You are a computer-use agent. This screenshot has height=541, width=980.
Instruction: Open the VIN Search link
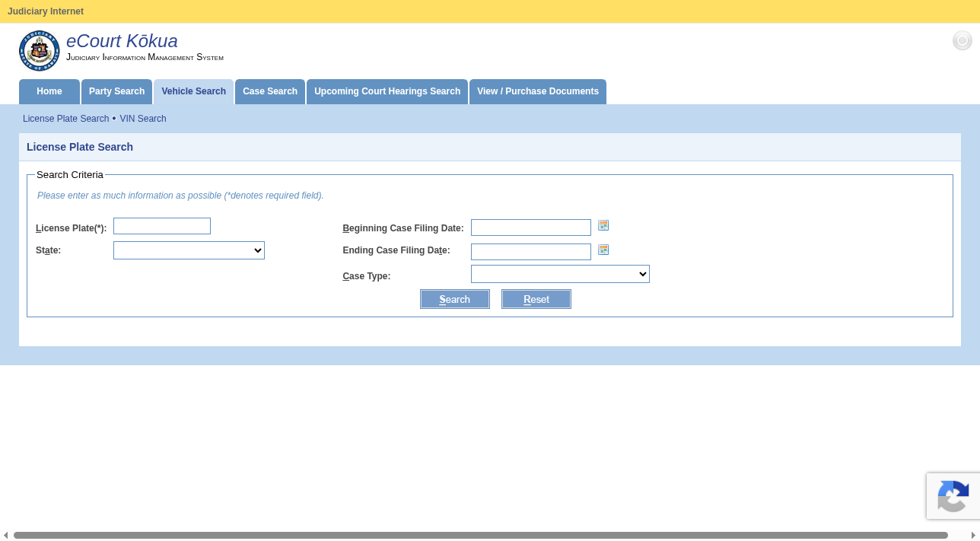(143, 119)
